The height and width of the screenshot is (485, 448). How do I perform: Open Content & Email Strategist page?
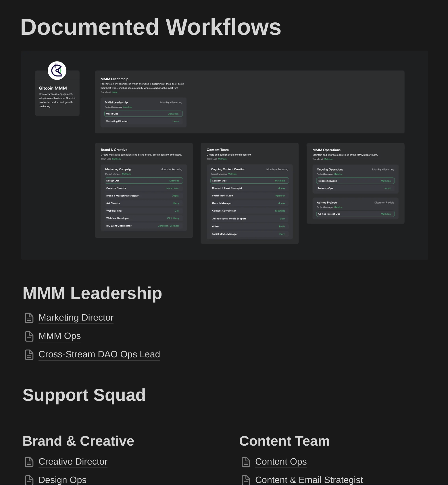(x=309, y=480)
